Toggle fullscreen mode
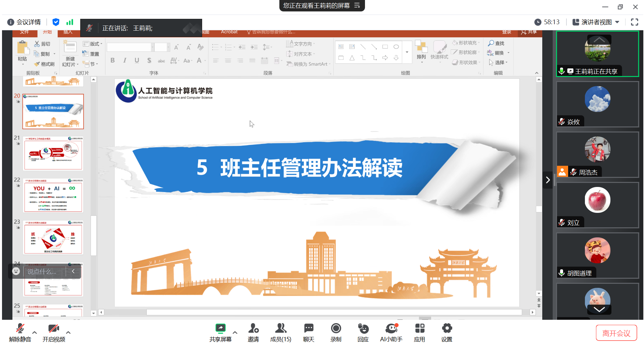644x346 pixels. click(x=634, y=22)
